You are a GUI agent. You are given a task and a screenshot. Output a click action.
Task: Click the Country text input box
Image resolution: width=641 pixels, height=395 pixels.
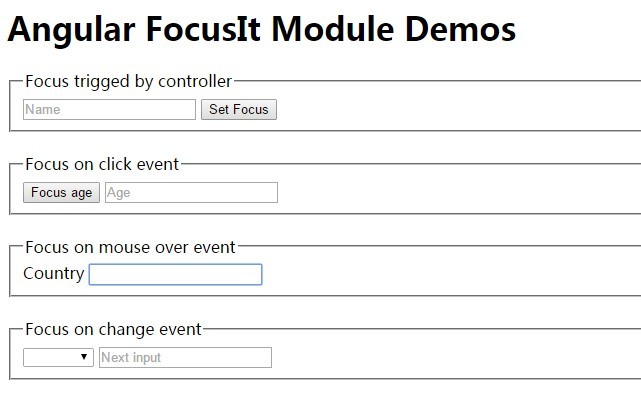tap(175, 274)
